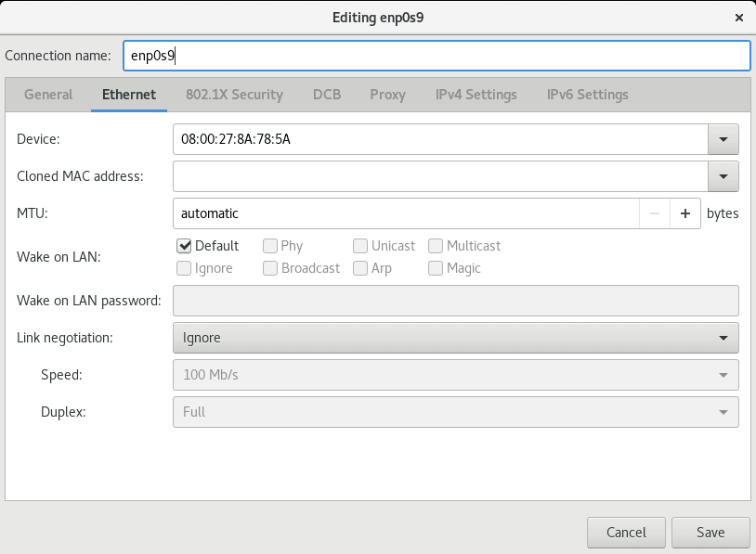756x554 pixels.
Task: Go to the 802.1X Security tab
Action: tap(234, 95)
